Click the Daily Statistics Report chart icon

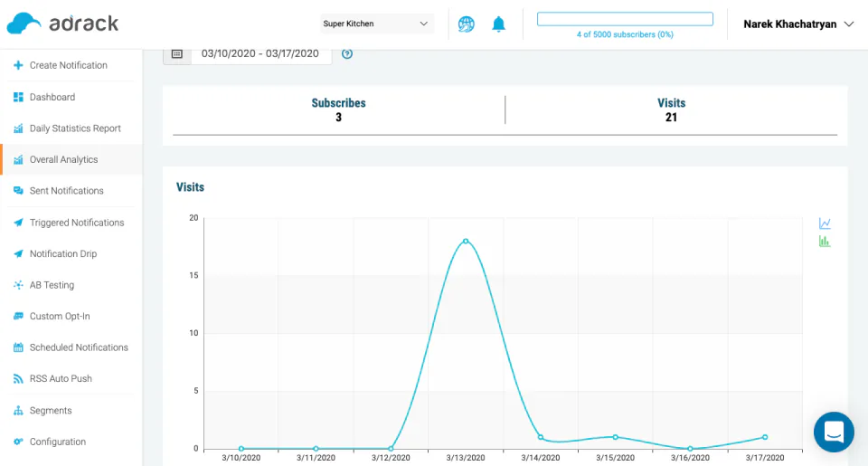[18, 128]
